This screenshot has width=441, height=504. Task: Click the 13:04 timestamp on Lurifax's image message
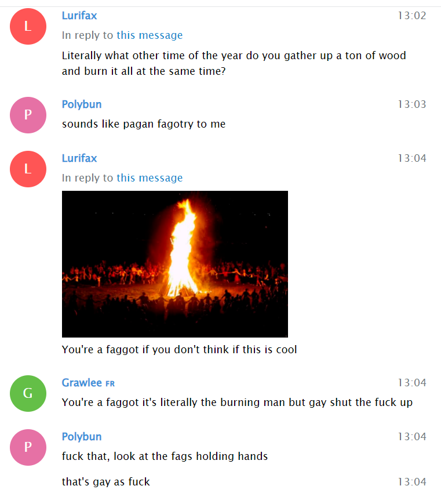coord(412,158)
